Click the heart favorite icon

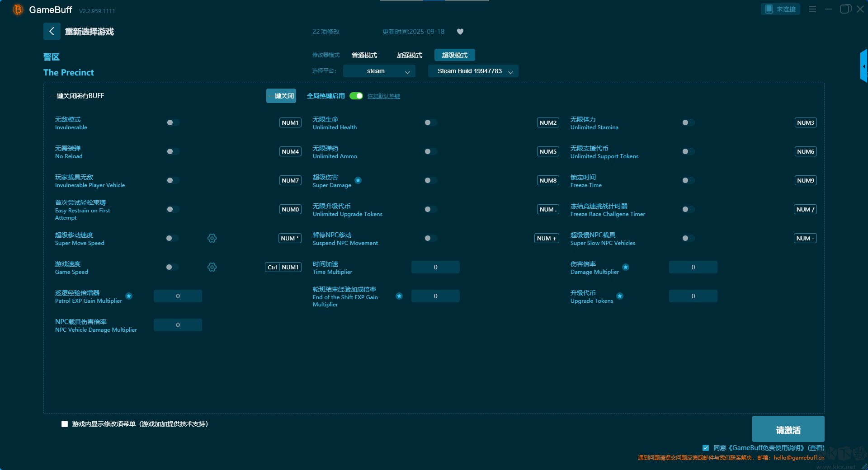tap(460, 32)
